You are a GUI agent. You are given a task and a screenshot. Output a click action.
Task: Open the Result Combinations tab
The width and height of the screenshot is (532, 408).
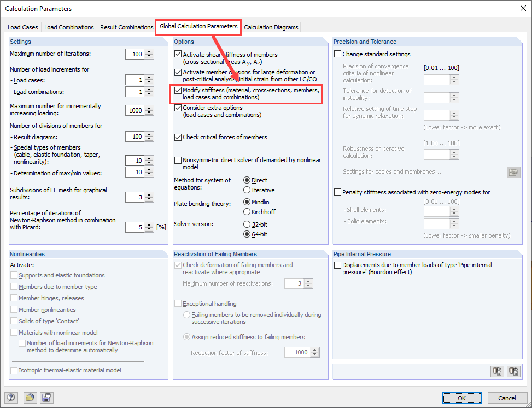click(126, 27)
